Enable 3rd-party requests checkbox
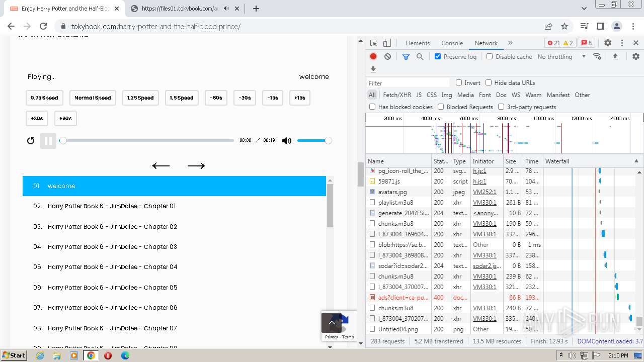The image size is (644, 362). [x=501, y=107]
